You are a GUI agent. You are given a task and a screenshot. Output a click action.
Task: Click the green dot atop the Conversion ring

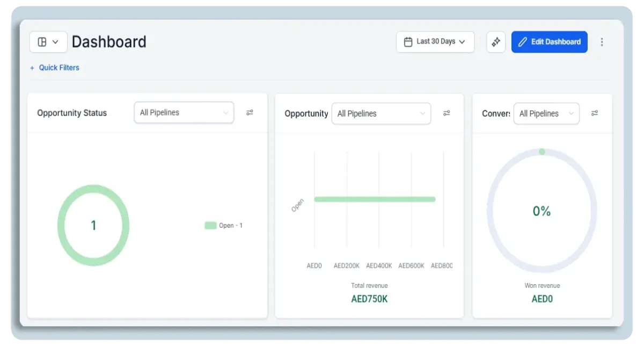(x=541, y=152)
